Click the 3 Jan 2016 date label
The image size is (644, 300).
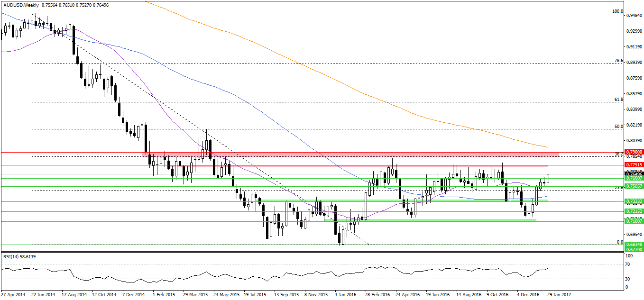[345, 294]
